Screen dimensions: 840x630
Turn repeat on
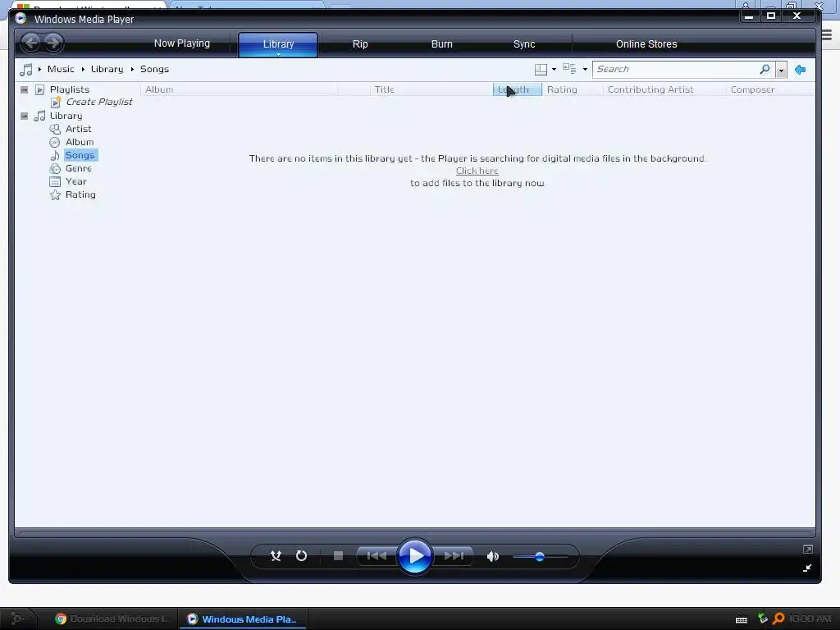tap(302, 556)
